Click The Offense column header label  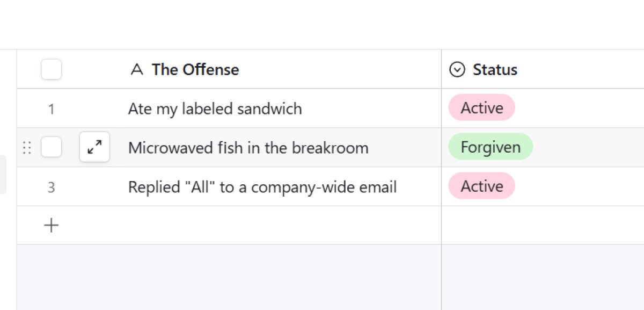pyautogui.click(x=195, y=70)
